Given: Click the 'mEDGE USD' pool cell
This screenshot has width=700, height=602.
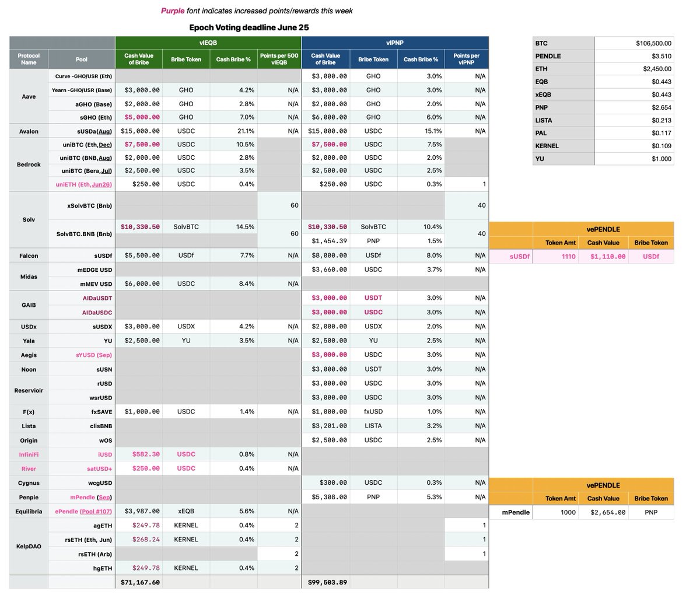Looking at the screenshot, I should point(82,269).
